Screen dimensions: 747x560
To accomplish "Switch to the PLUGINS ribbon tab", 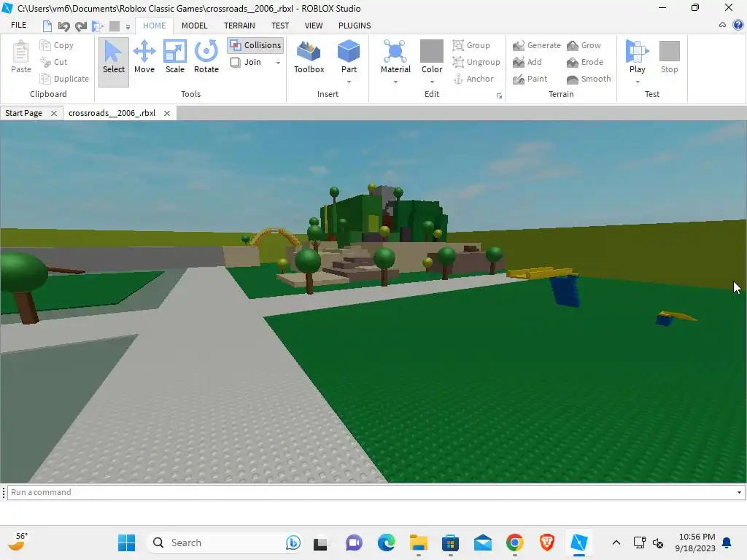I will pos(355,26).
